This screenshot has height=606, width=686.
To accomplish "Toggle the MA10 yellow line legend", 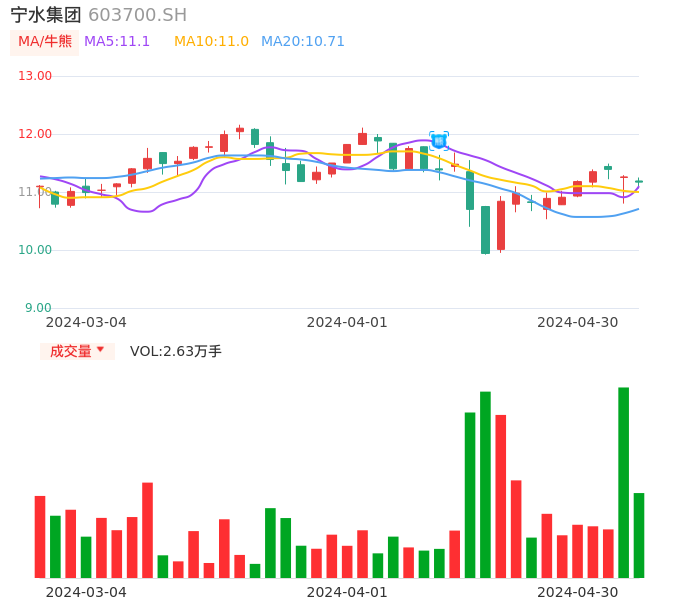I will (211, 42).
